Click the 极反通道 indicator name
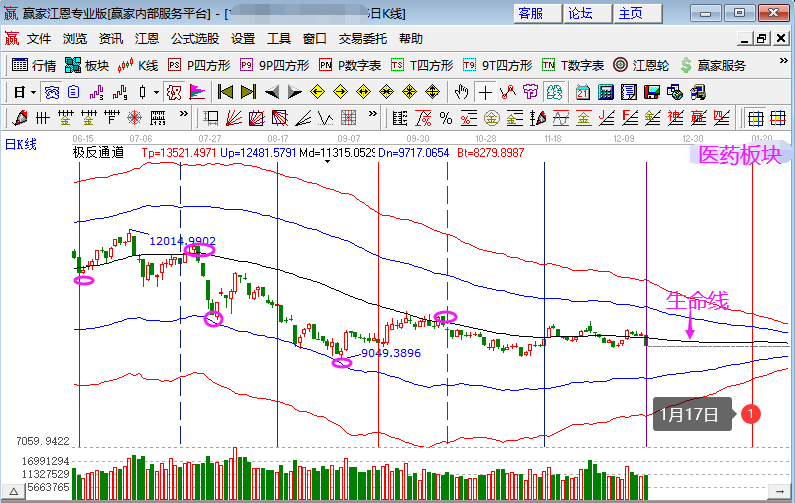The width and height of the screenshot is (795, 503). (98, 153)
